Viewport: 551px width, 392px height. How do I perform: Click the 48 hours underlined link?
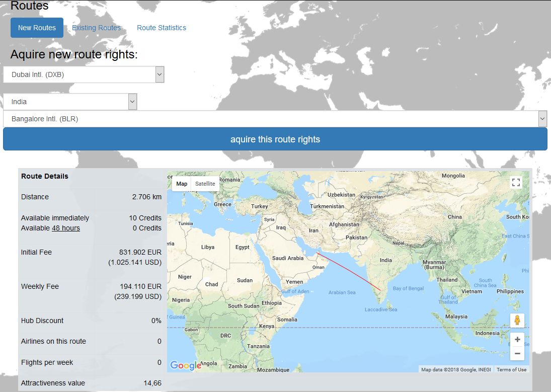[x=66, y=228]
